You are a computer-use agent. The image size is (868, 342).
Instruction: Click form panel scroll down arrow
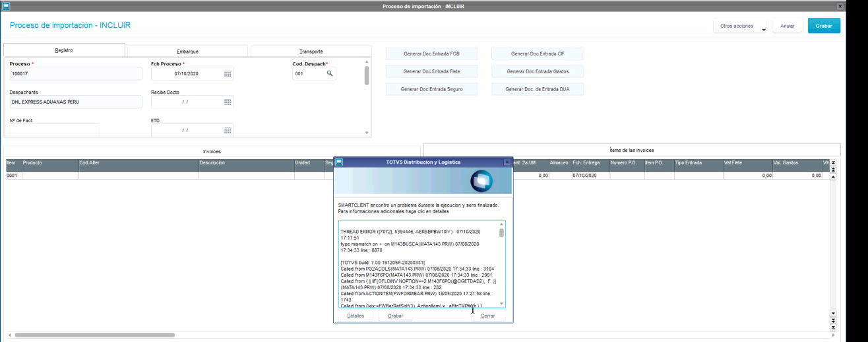[367, 133]
